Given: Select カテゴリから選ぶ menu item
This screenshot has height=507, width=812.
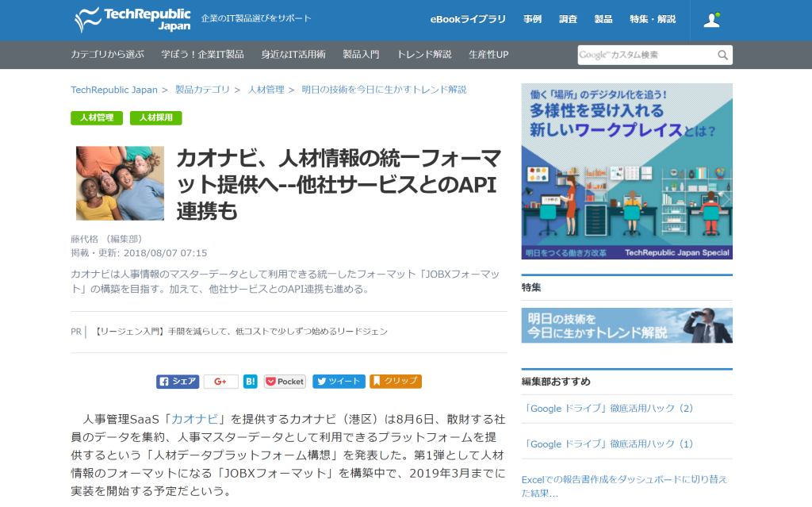Looking at the screenshot, I should point(107,55).
